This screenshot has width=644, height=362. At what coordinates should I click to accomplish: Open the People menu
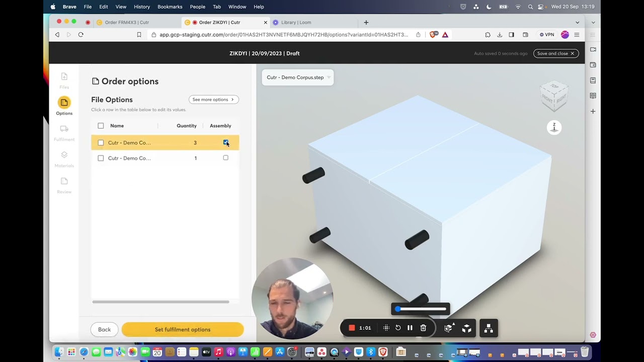[198, 7]
